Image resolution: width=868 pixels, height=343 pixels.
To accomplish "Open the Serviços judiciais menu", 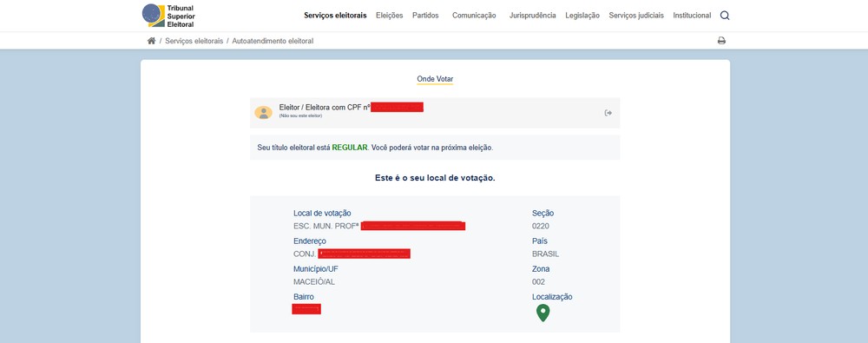I will pyautogui.click(x=636, y=16).
